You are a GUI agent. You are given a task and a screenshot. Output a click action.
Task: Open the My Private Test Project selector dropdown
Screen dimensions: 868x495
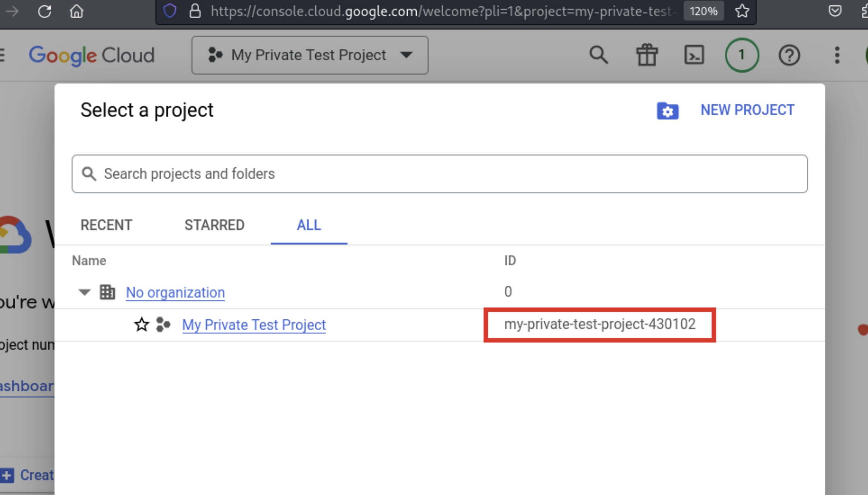(310, 55)
